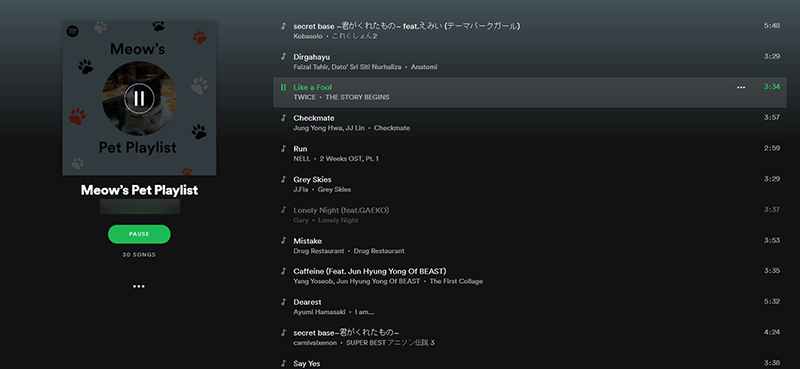Click the Meow's Pet Playlist title heading
800x369 pixels.
click(x=139, y=190)
